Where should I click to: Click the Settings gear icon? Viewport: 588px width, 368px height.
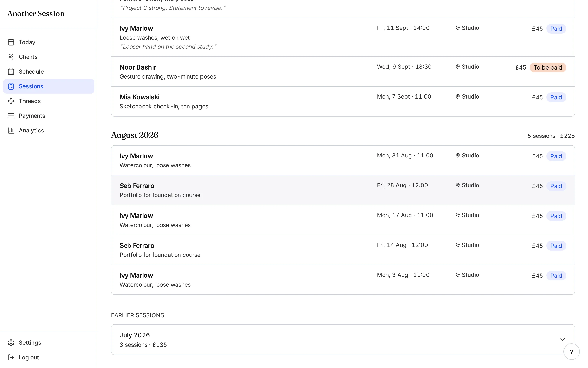[11, 343]
